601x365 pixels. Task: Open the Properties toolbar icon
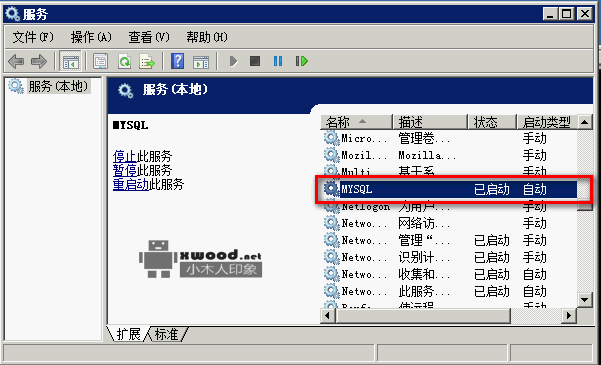tap(100, 61)
